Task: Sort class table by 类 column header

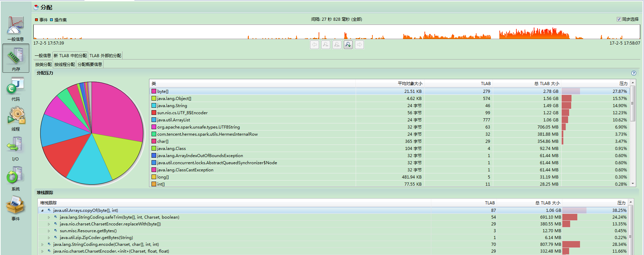Action: point(253,84)
